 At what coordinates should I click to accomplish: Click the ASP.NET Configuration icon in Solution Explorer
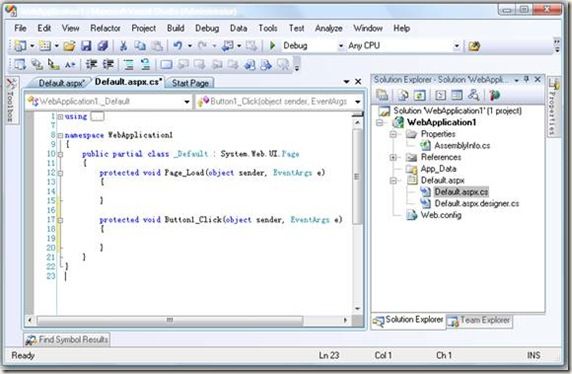click(494, 95)
